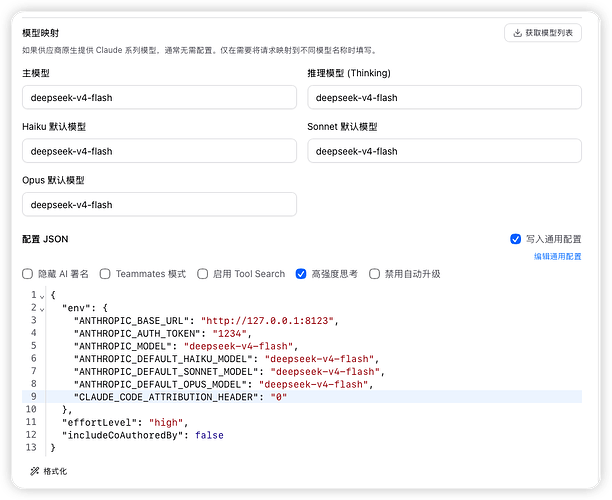
Task: Click the "1234" auth token value
Action: [230, 334]
